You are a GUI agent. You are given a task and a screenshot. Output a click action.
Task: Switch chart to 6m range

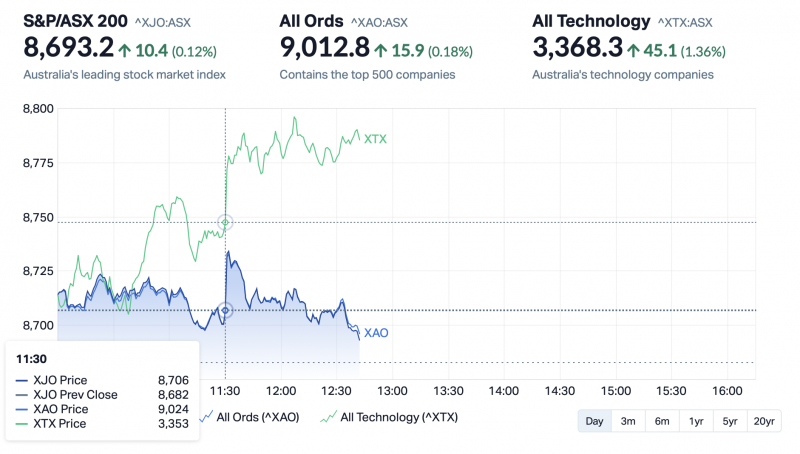662,421
